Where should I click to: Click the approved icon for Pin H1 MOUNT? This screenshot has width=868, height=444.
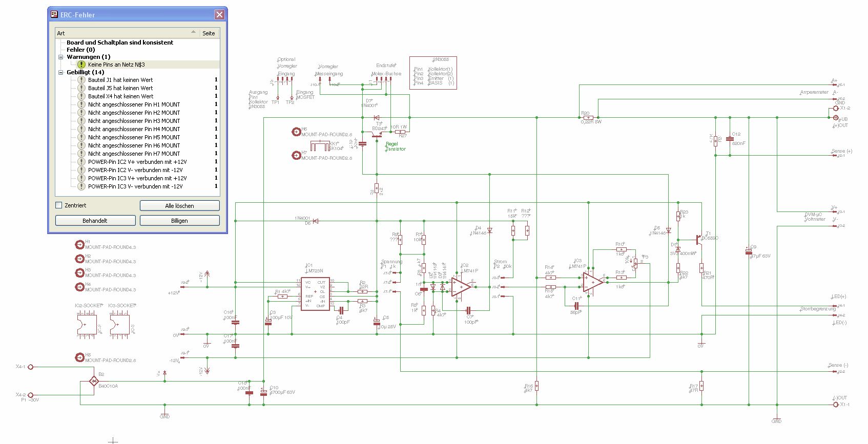click(x=81, y=104)
